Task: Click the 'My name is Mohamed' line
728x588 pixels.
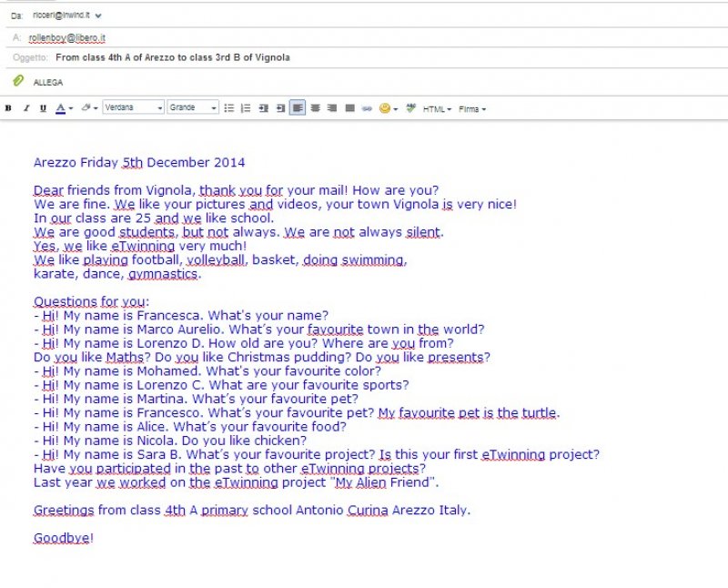Action: coord(207,371)
